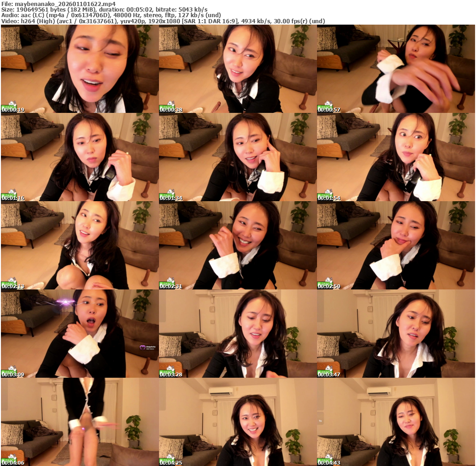Image resolution: width=476 pixels, height=466 pixels.
Task: Open the frame stamped 00:00:57
Action: point(396,69)
